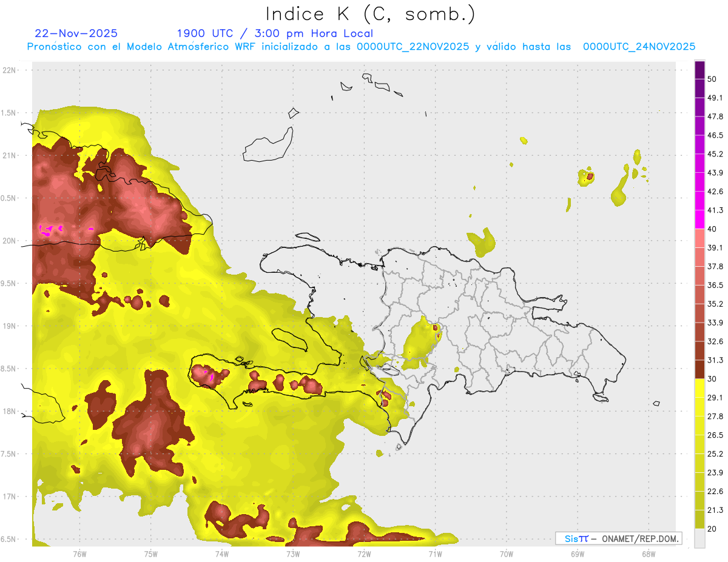Click the "49.1" colorbar value
Image resolution: width=728 pixels, height=562 pixels.
tap(715, 98)
